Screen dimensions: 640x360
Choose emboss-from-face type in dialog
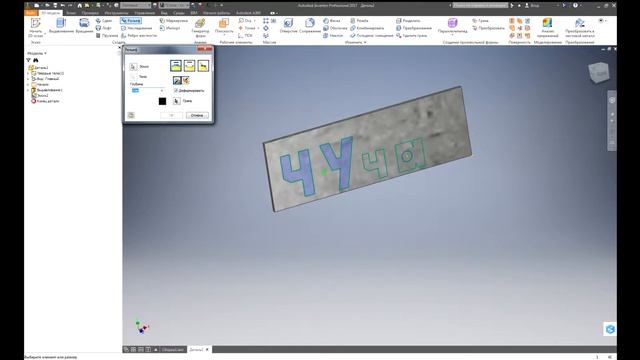click(176, 66)
